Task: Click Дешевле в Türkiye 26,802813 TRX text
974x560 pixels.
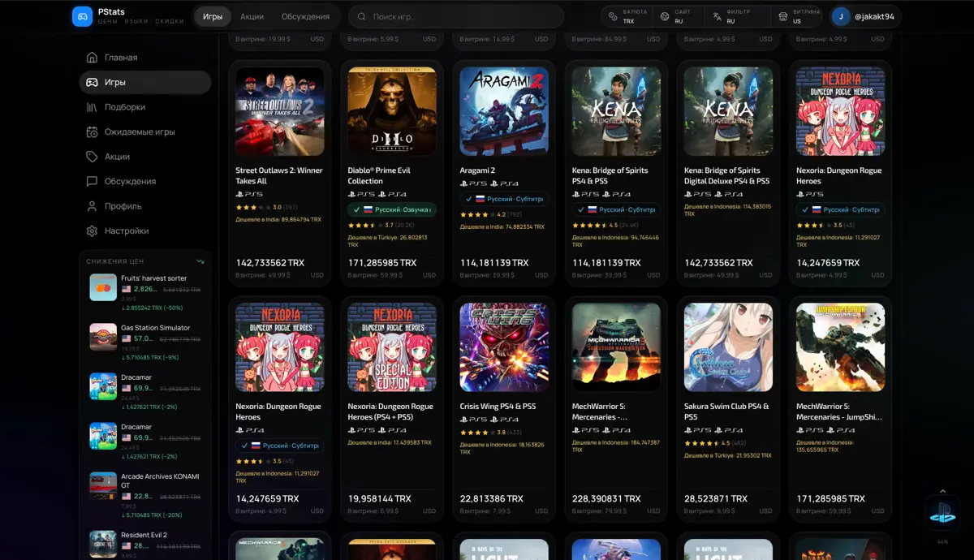Action: 389,241
